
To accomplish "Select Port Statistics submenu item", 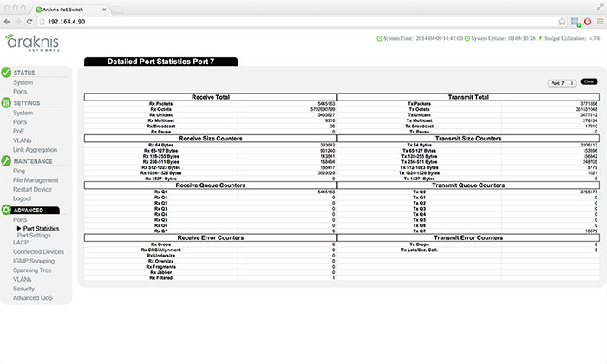I will pyautogui.click(x=41, y=229).
